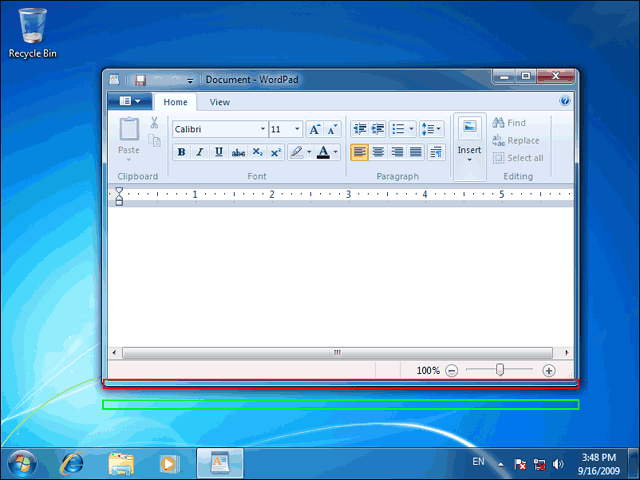Click inside the Calibri font name box
The image size is (640, 480).
click(215, 129)
